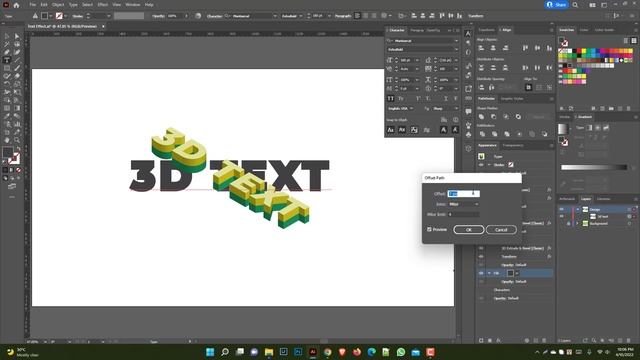Open the Window menu

(133, 5)
